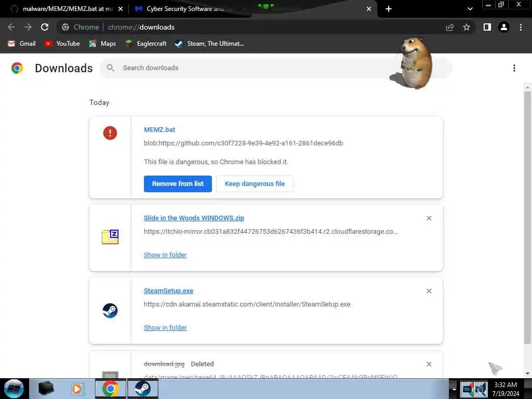Viewport: 532px width, 399px height.
Task: Click the zip file icon
Action: (110, 237)
